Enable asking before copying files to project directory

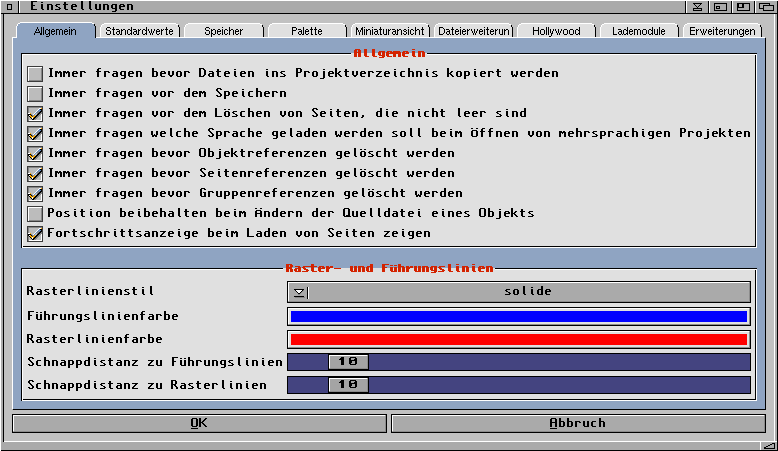pos(35,73)
